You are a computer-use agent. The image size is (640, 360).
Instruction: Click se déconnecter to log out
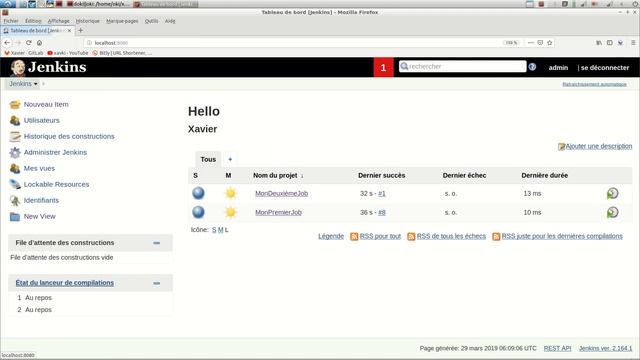pos(605,68)
